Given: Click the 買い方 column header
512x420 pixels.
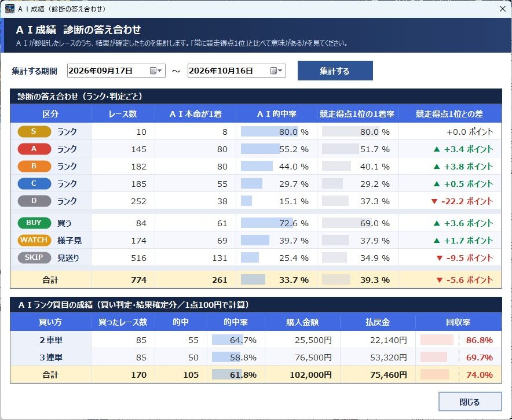Looking at the screenshot, I should click(50, 322).
